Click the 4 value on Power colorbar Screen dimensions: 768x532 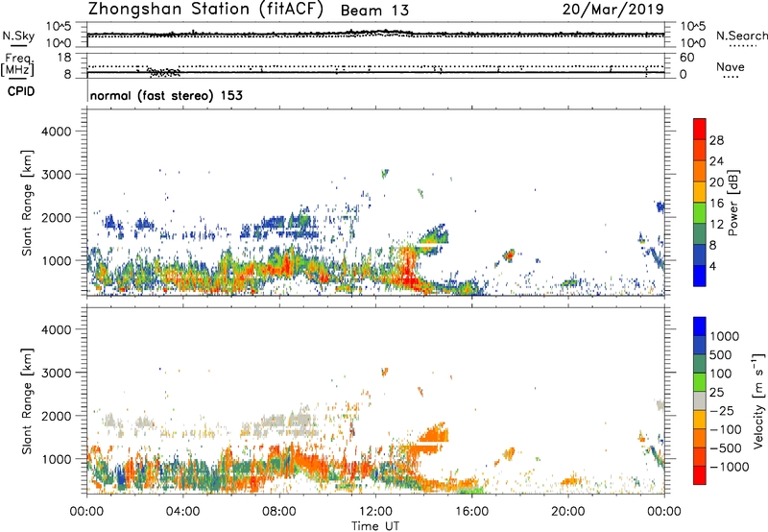coord(712,266)
